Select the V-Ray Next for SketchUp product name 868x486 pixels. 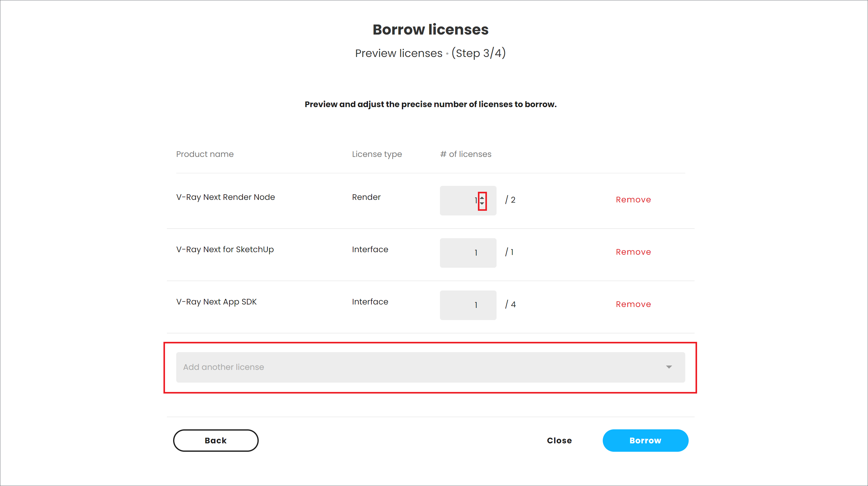[x=225, y=249]
